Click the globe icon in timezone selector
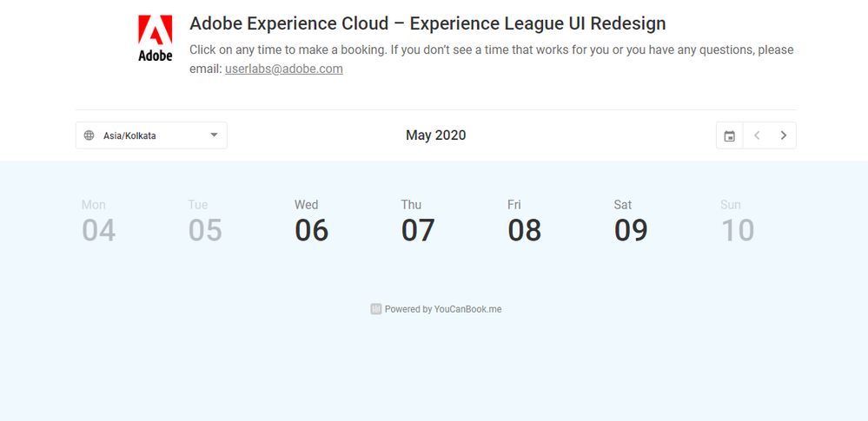868x421 pixels. 89,135
